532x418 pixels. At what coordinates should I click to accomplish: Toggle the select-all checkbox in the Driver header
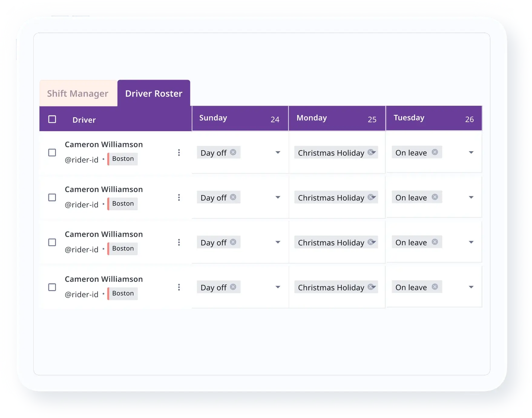(52, 119)
